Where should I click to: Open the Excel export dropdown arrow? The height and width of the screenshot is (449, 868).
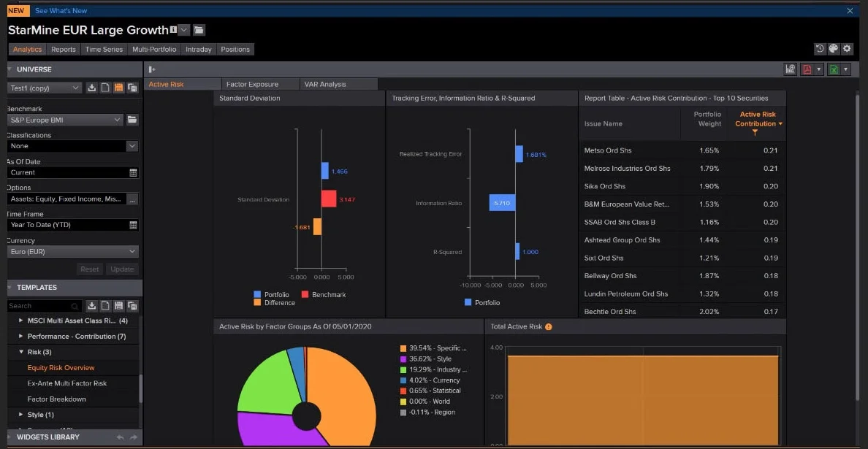845,69
